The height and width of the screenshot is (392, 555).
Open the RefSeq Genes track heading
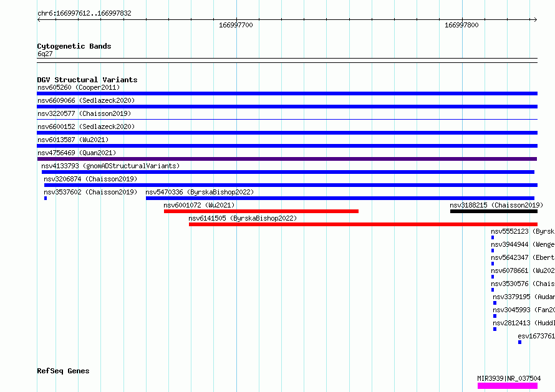[64, 371]
